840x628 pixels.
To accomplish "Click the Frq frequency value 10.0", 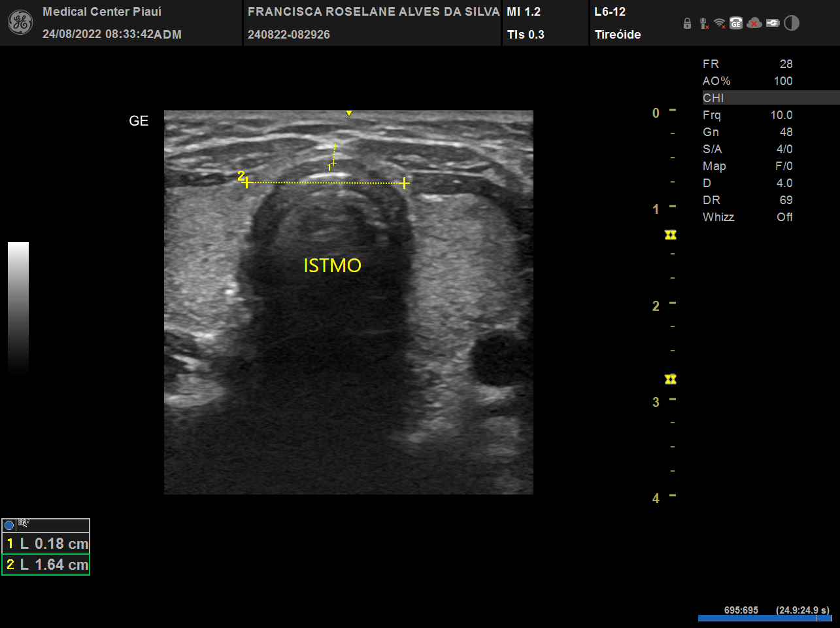I will (x=781, y=115).
